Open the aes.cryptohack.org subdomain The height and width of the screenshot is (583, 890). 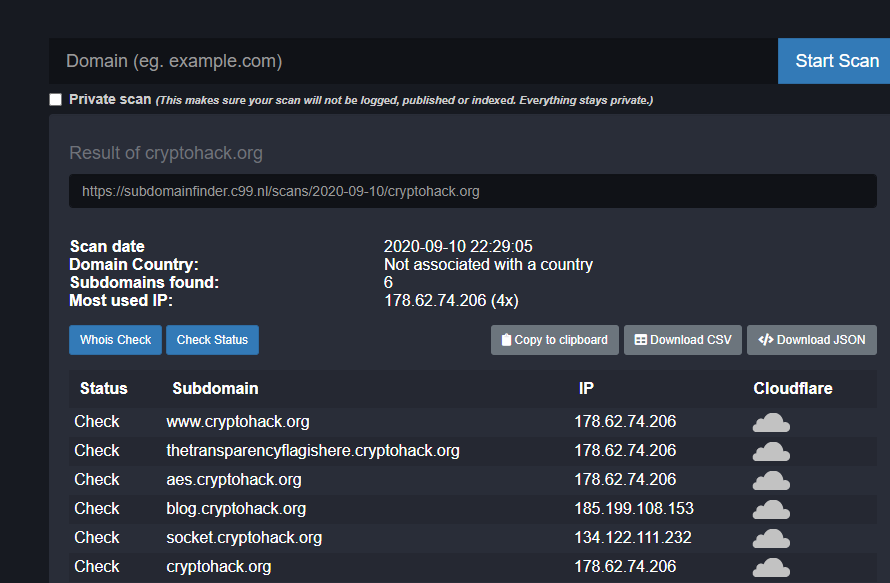pos(234,480)
